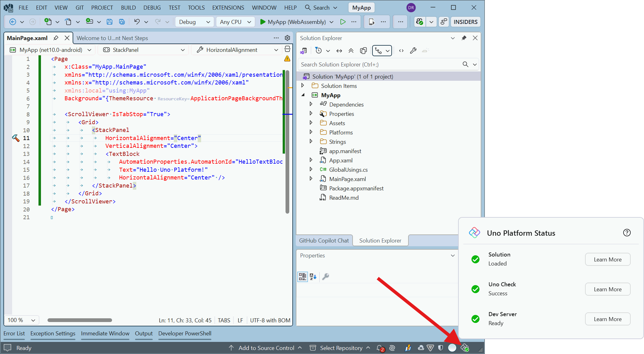Open Properties wrench in Solution Explorer toolbar
This screenshot has height=354, width=644.
tap(413, 51)
